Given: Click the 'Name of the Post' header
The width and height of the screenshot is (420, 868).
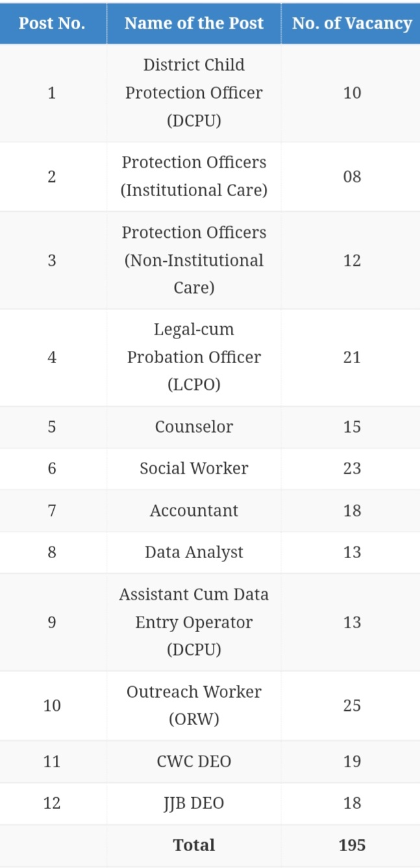Looking at the screenshot, I should [x=193, y=23].
